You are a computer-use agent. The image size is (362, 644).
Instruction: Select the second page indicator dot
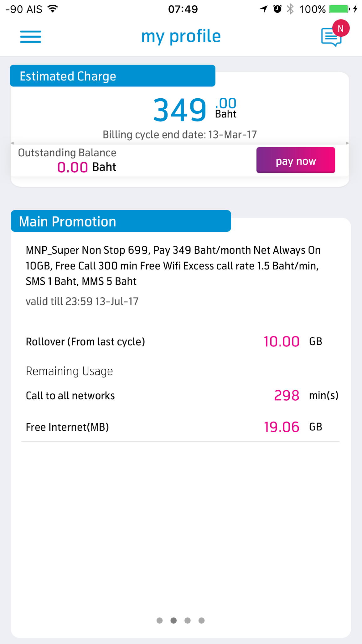(173, 620)
